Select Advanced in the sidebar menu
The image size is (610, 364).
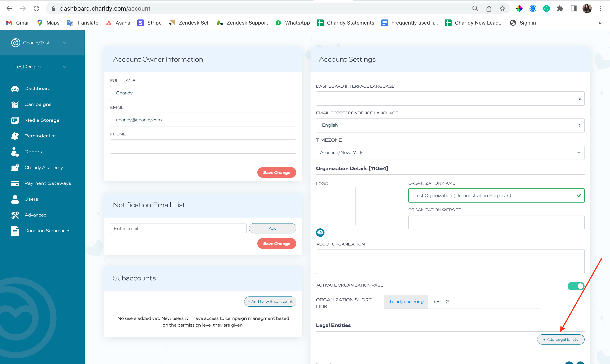pos(36,215)
